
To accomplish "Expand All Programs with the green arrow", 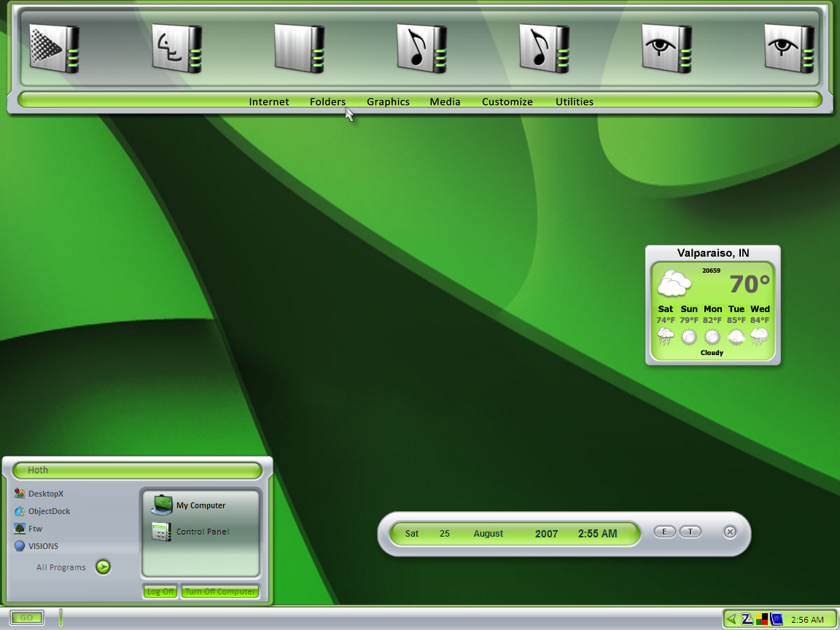I will coord(103,567).
